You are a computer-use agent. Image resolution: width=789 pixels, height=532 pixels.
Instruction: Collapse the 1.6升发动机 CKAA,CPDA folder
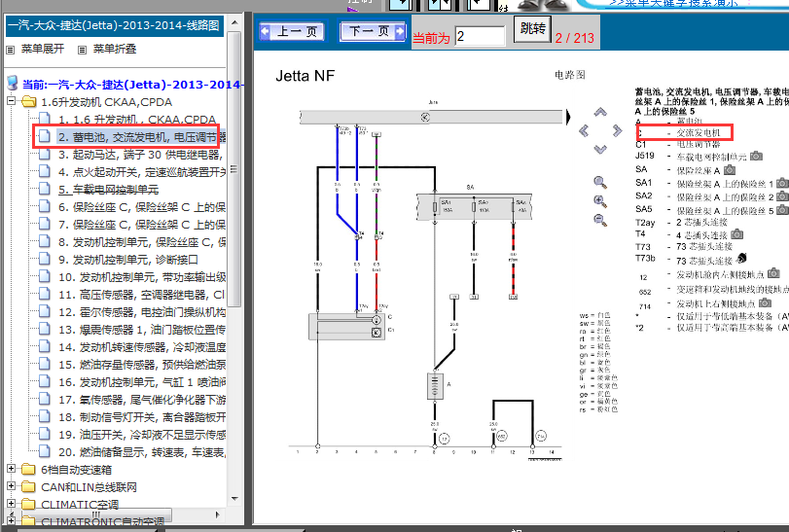[12, 101]
